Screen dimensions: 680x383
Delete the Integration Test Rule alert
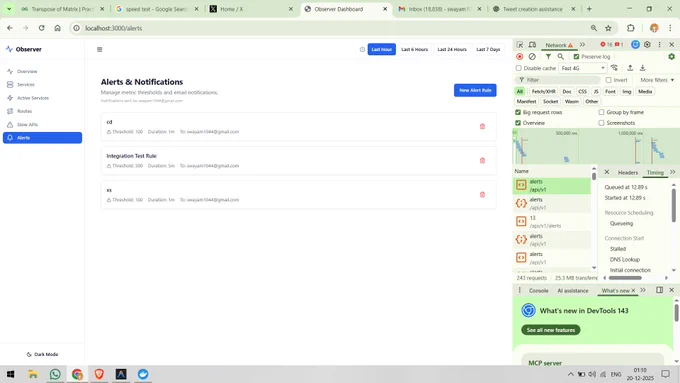[482, 160]
